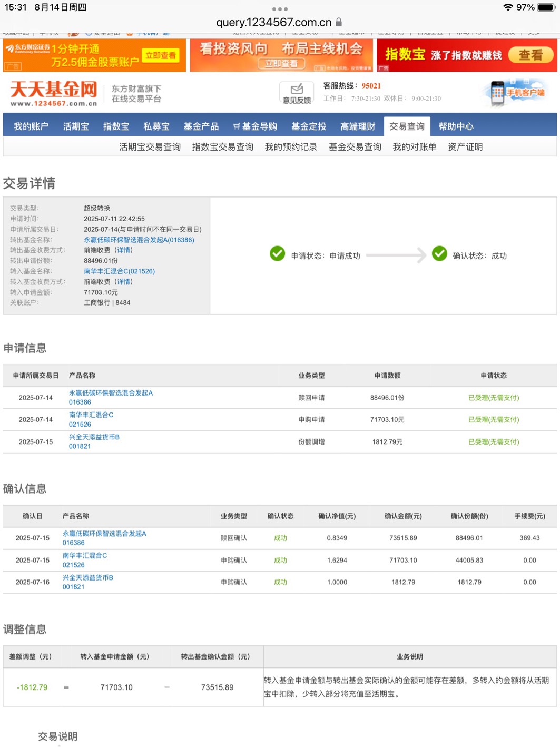560x747 pixels.
Task: Open 资产证明 submenu
Action: pyautogui.click(x=465, y=147)
